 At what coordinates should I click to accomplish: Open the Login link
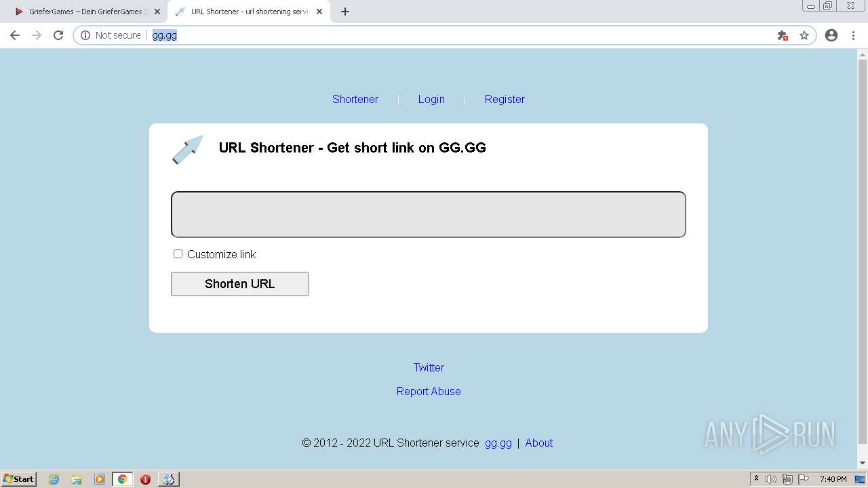431,99
